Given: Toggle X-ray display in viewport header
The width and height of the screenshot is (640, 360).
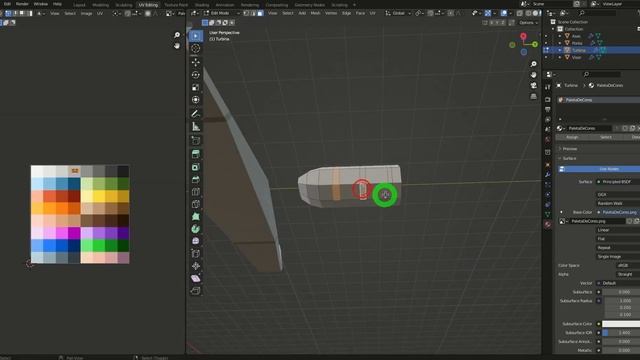Looking at the screenshot, I should (x=520, y=13).
